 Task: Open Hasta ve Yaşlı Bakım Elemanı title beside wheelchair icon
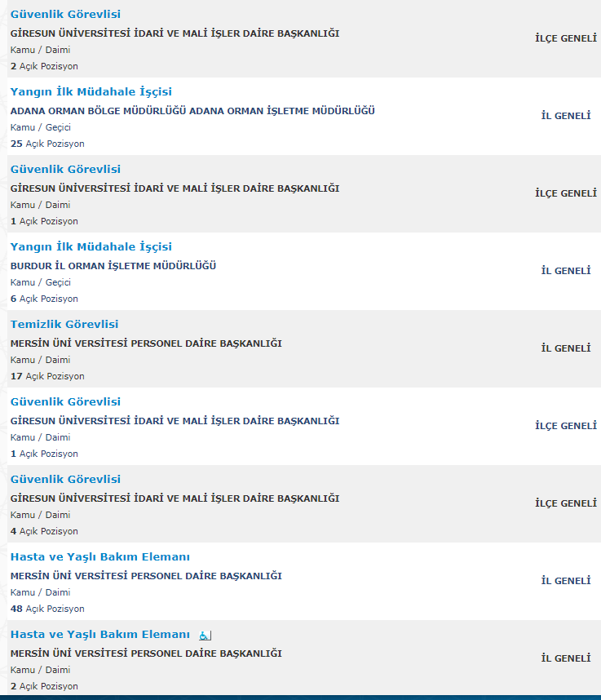point(99,634)
